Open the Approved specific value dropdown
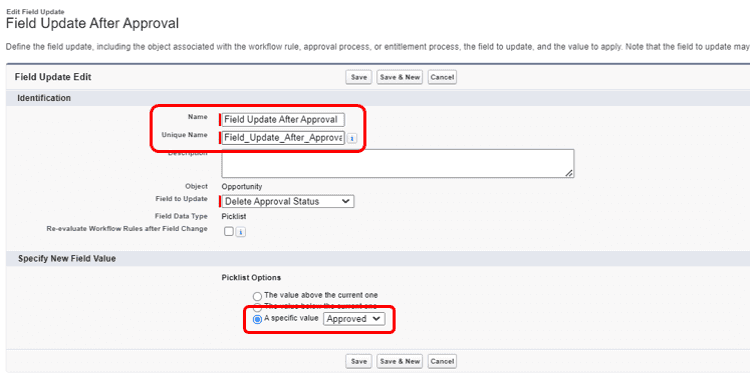 tap(354, 319)
